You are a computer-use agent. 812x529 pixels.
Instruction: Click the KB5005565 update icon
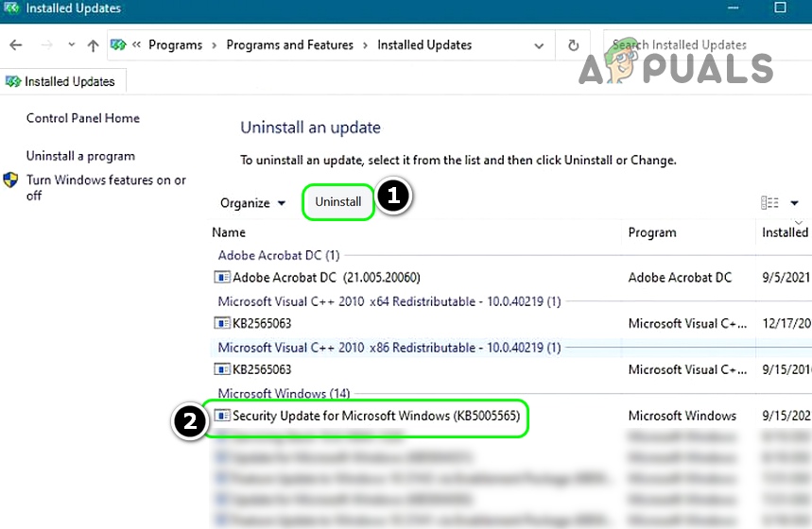222,416
